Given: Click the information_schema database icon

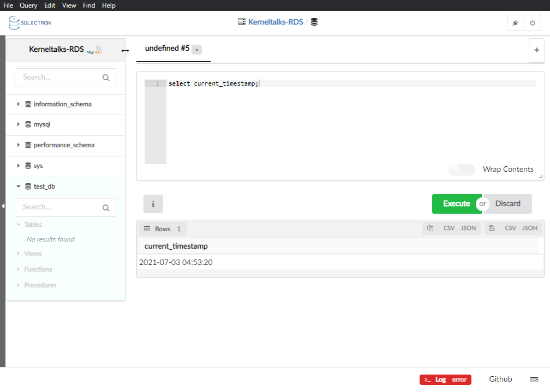Looking at the screenshot, I should point(28,104).
